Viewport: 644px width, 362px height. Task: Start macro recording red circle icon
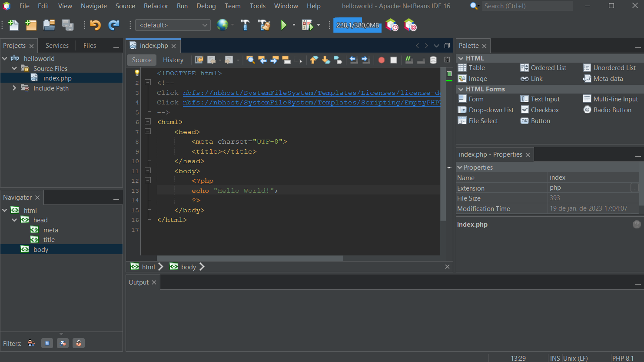coord(382,60)
